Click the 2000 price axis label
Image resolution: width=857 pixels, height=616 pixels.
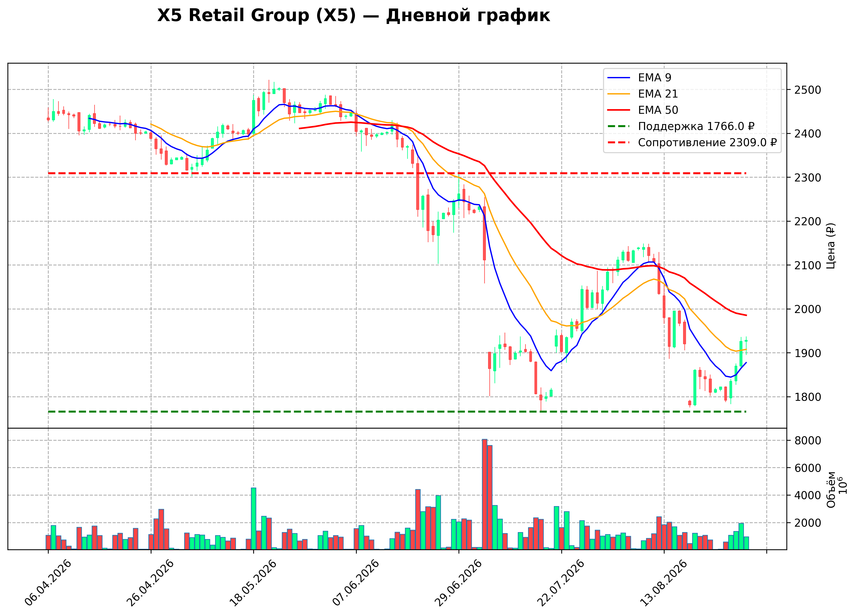pyautogui.click(x=807, y=310)
